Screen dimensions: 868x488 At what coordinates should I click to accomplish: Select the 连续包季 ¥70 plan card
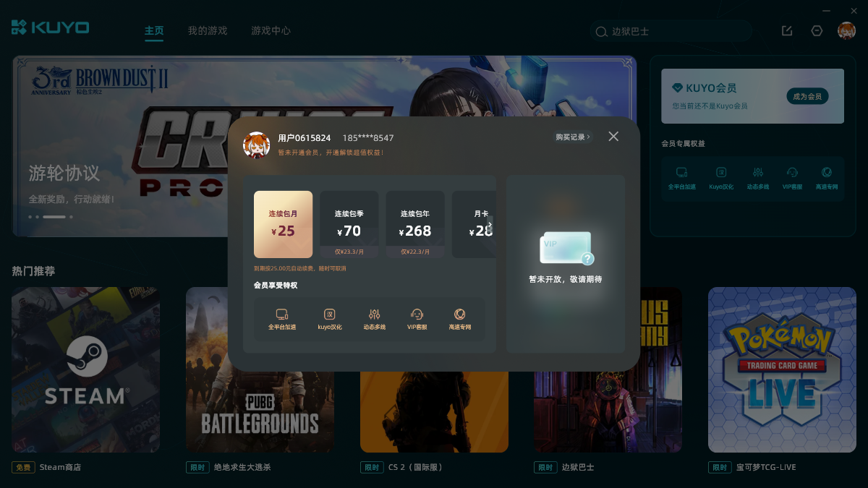tap(349, 224)
